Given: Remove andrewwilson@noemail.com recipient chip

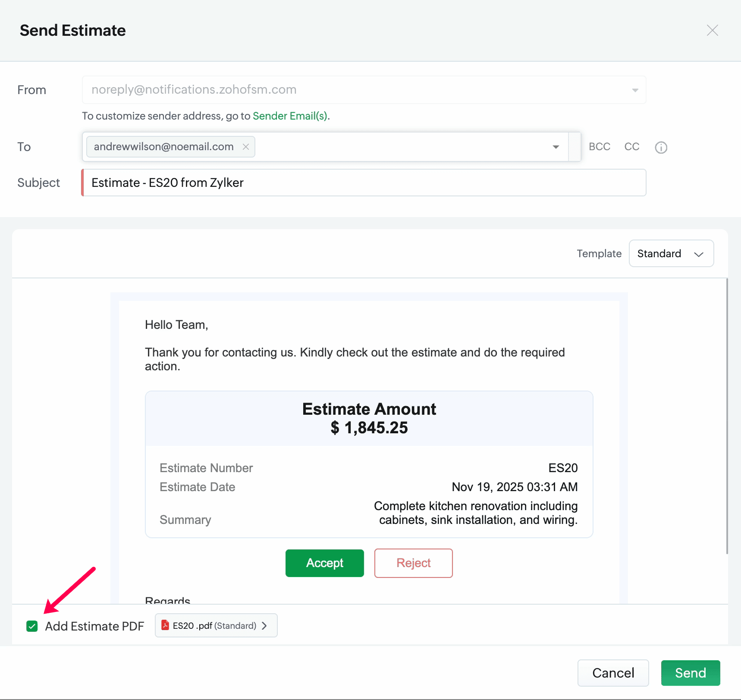Looking at the screenshot, I should pyautogui.click(x=246, y=147).
